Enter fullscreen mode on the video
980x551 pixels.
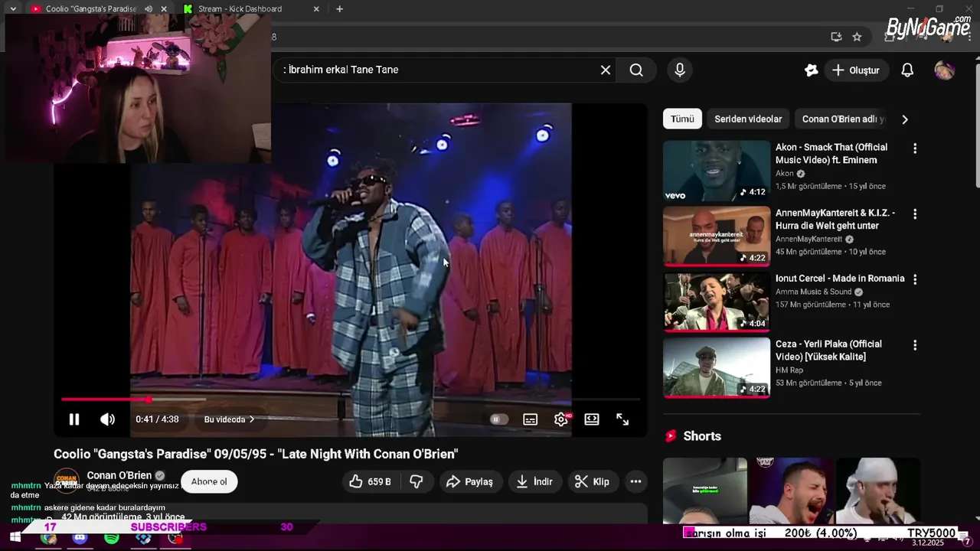coord(622,419)
